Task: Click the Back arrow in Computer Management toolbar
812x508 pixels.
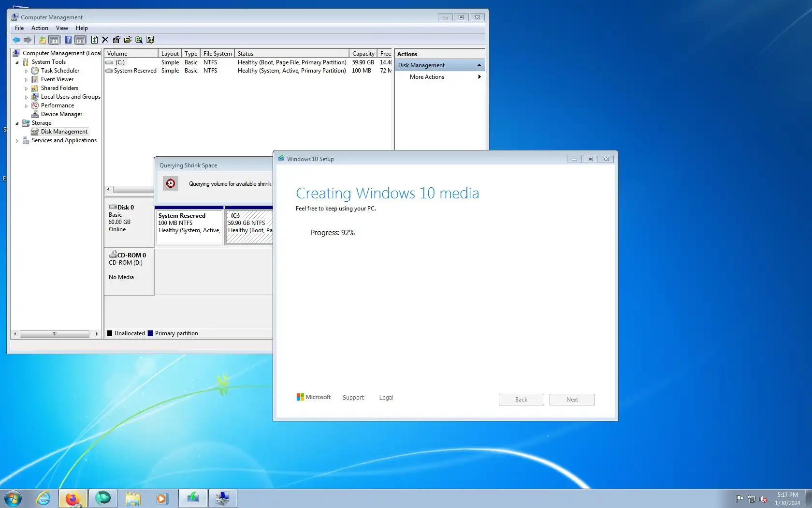Action: point(16,40)
